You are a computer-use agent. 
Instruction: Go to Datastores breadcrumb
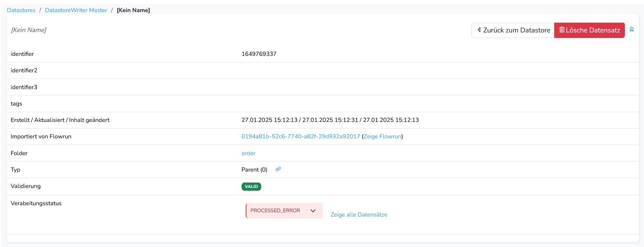point(21,10)
